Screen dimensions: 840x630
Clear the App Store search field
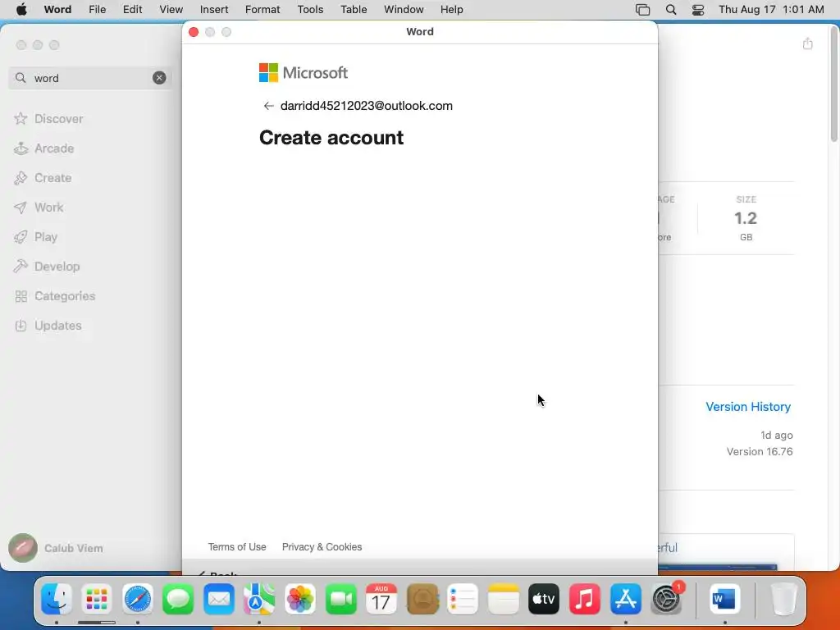[x=159, y=78]
